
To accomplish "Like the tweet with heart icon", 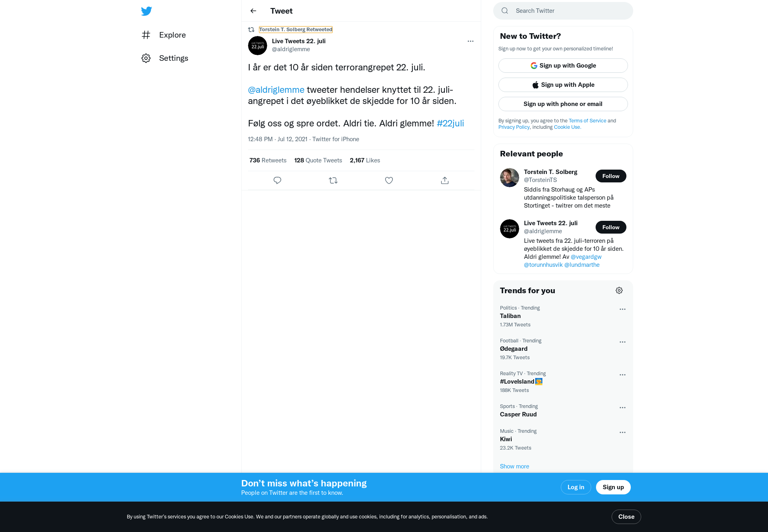I will point(389,180).
